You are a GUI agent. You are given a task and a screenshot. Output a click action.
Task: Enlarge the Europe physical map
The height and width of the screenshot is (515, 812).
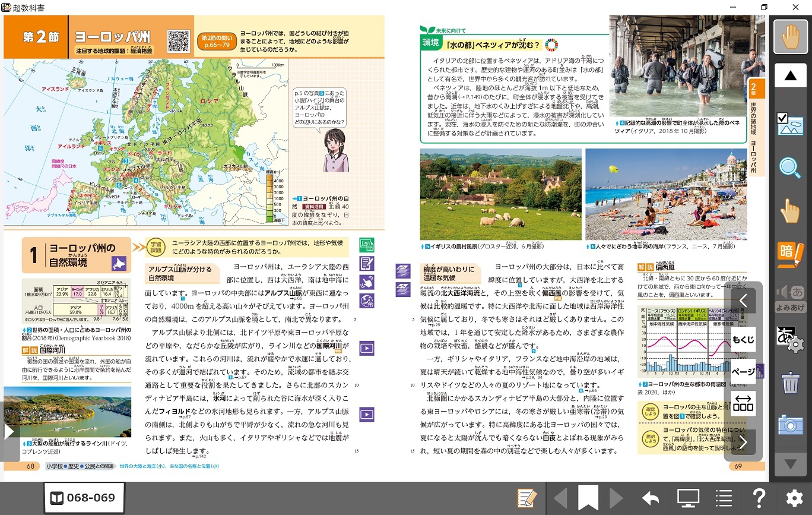pos(145,143)
